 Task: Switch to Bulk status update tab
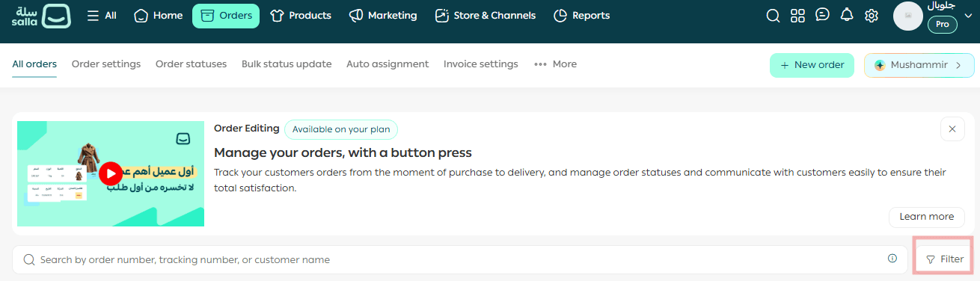(287, 64)
